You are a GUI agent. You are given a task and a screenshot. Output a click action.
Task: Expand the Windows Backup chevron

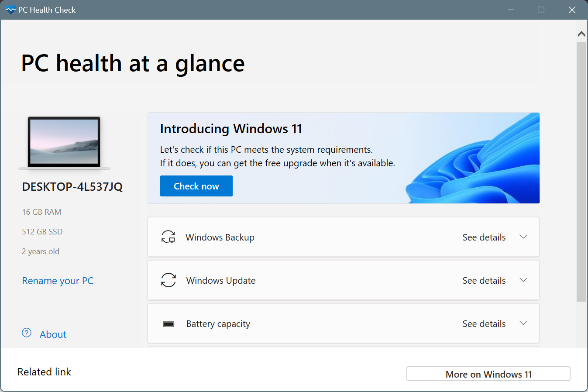click(x=523, y=237)
